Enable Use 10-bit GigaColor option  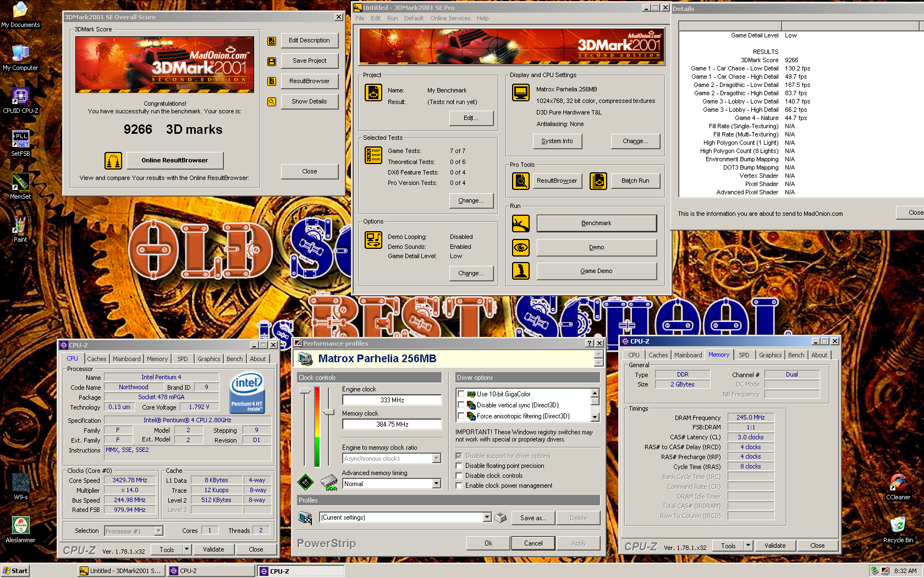click(x=461, y=394)
